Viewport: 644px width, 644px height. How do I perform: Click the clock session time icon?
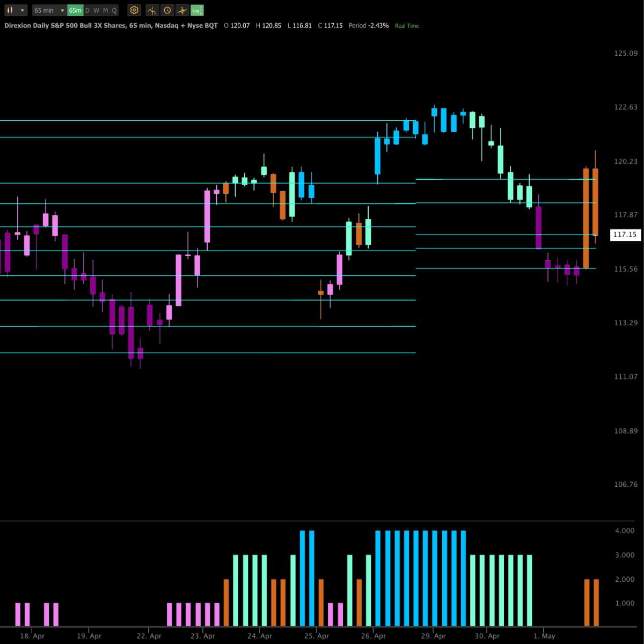[x=166, y=10]
